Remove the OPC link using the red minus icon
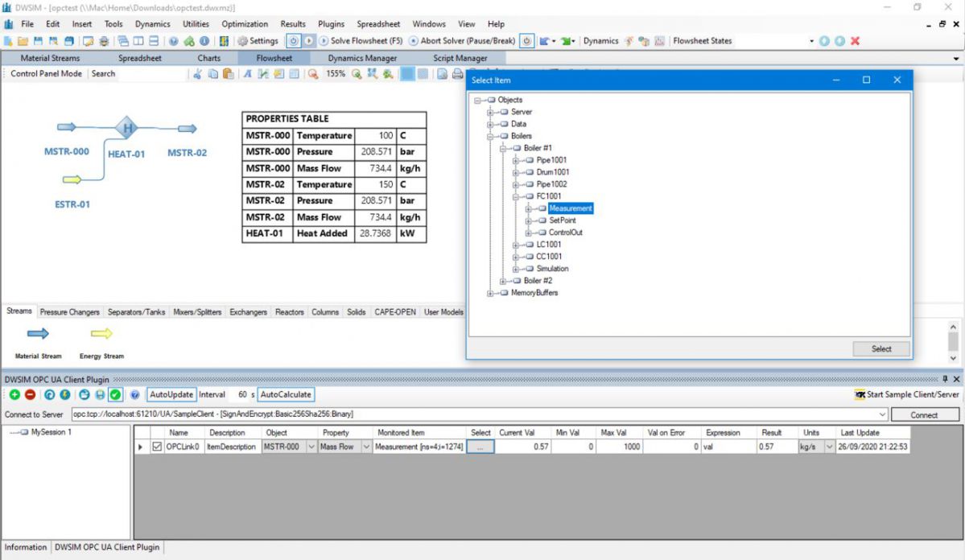The height and width of the screenshot is (560, 965). coord(30,394)
